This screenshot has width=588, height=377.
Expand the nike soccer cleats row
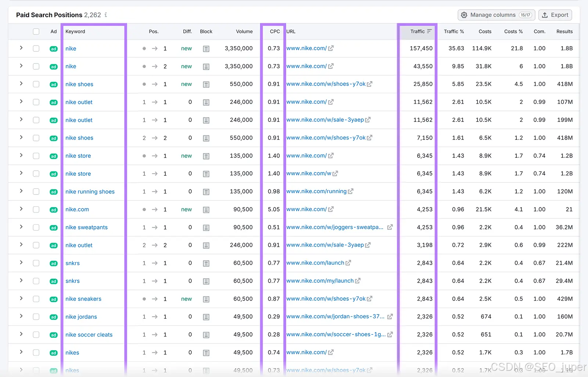tap(21, 334)
